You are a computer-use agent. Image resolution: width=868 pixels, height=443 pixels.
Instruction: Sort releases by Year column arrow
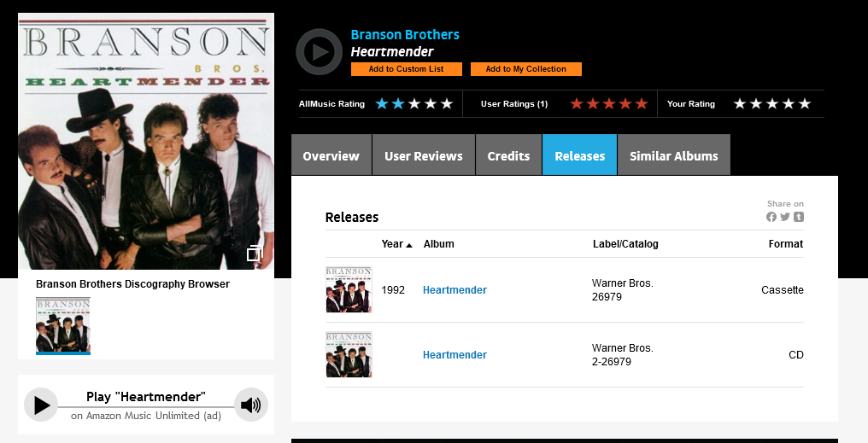pos(409,245)
